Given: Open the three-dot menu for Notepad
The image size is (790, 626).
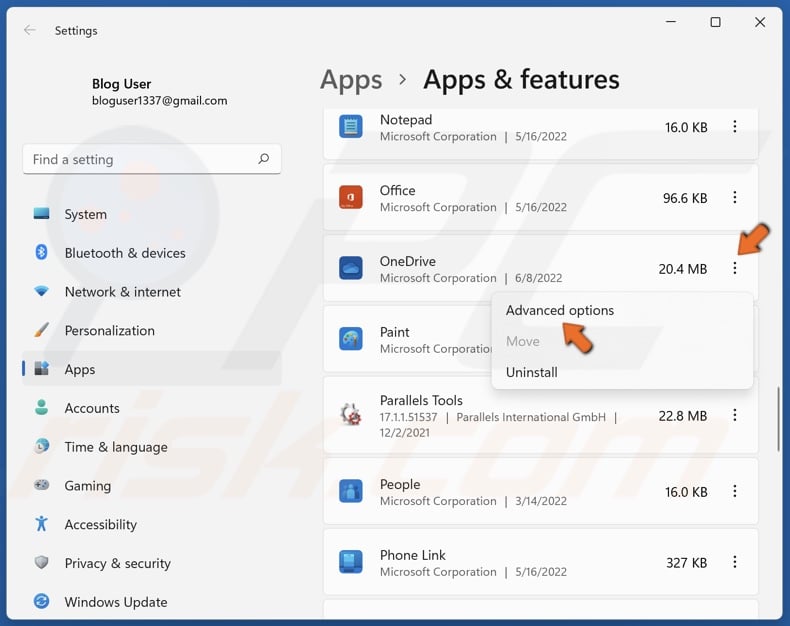Looking at the screenshot, I should point(735,127).
